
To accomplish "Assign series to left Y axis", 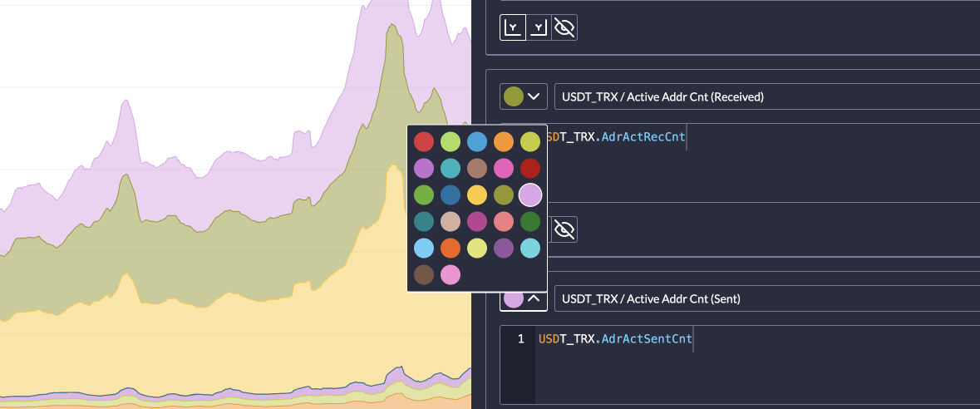I will tap(513, 27).
